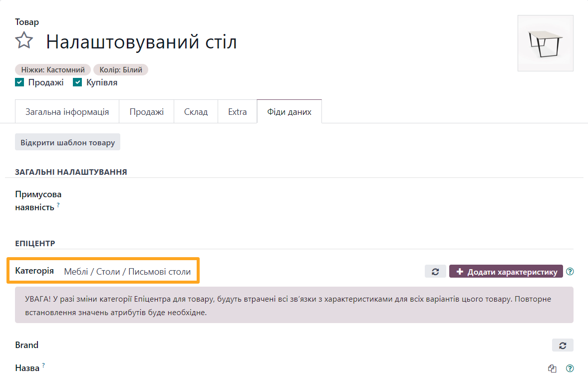Image resolution: width=588 pixels, height=386 pixels.
Task: Mark product as favorite with star icon
Action: (x=24, y=40)
